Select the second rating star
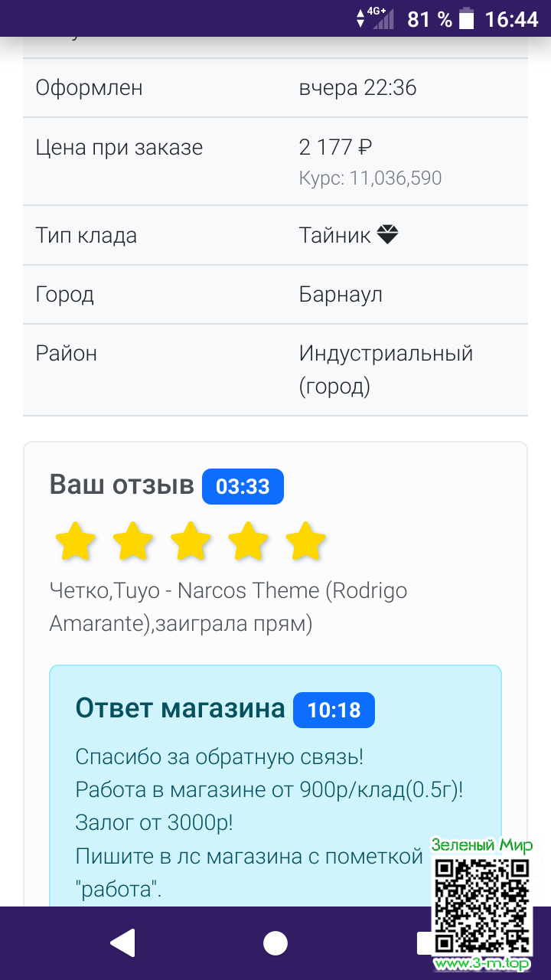 click(133, 542)
